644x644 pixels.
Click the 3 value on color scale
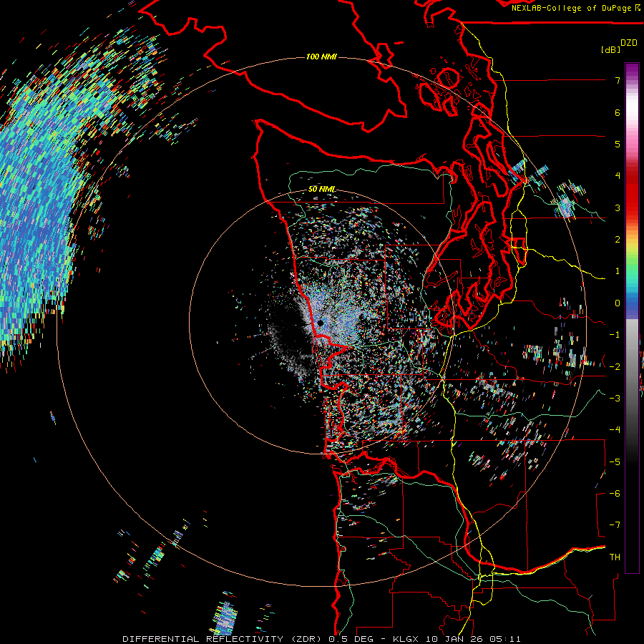tap(618, 208)
